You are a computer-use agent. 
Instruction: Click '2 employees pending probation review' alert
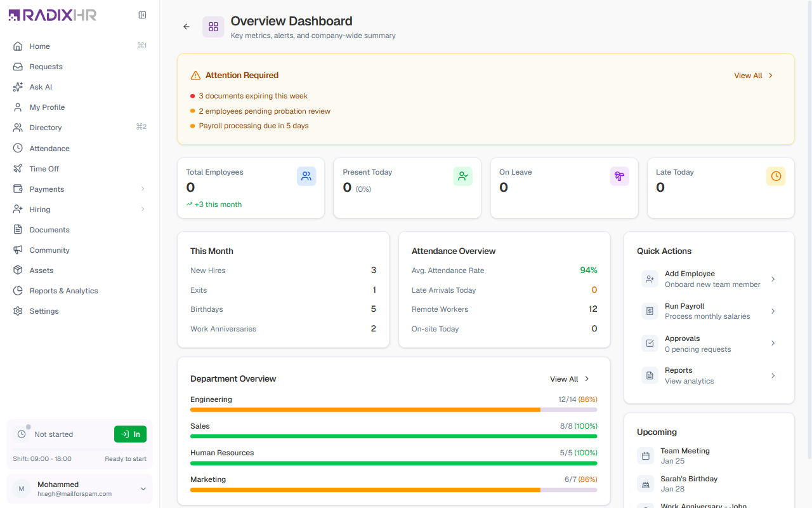[265, 111]
